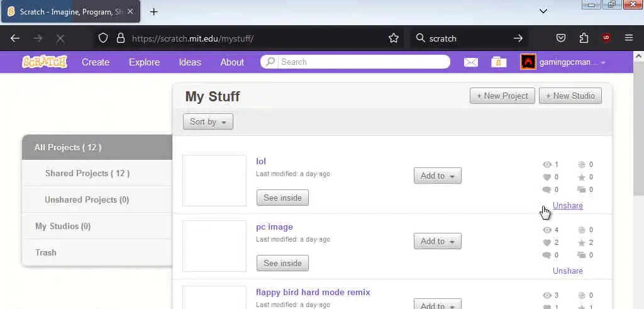This screenshot has width=644, height=309.
Task: Open the extensions puzzle icon
Action: tap(584, 38)
